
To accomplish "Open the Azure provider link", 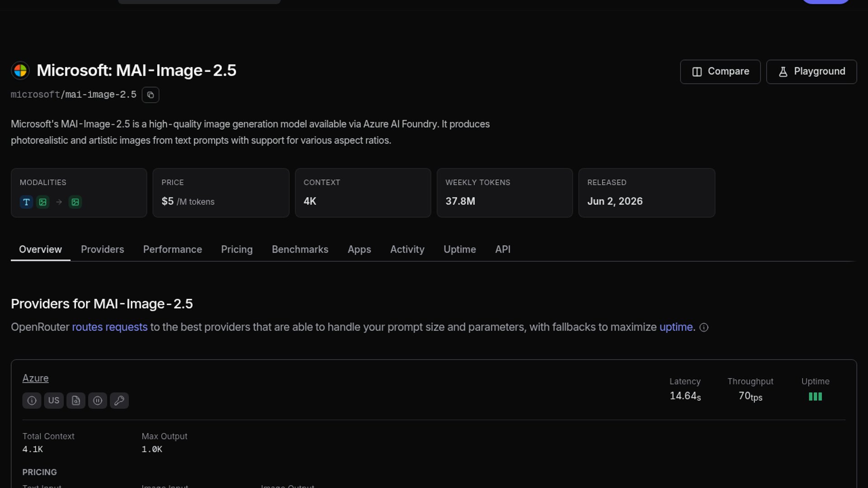I will point(35,378).
